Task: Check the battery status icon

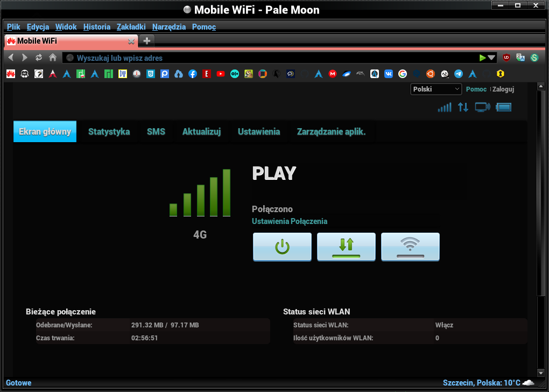Action: point(503,107)
